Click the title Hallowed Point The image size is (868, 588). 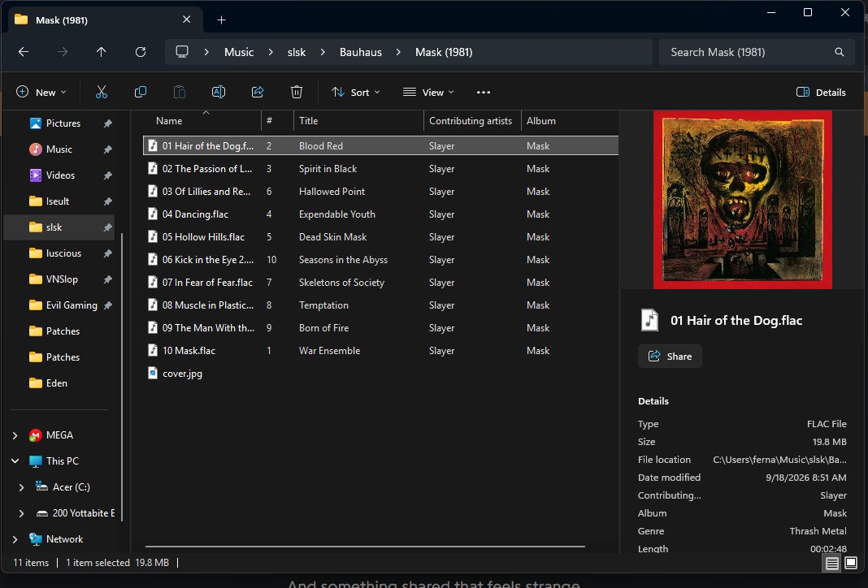coord(332,192)
